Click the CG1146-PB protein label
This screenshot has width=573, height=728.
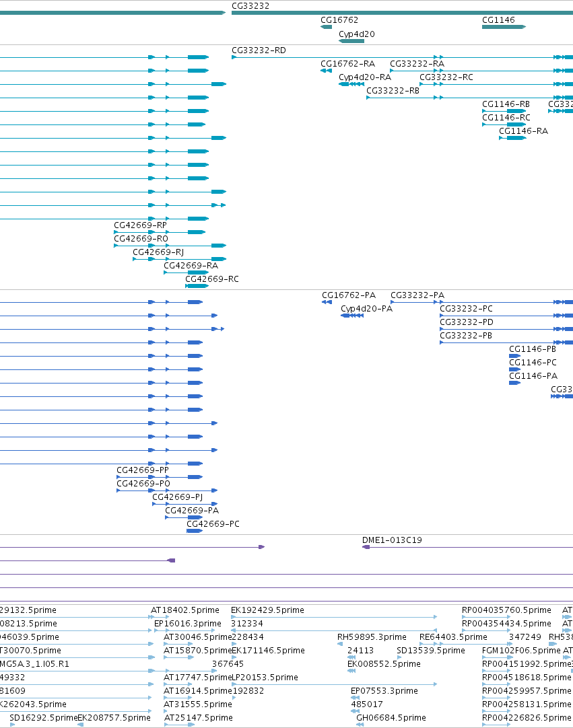[533, 350]
